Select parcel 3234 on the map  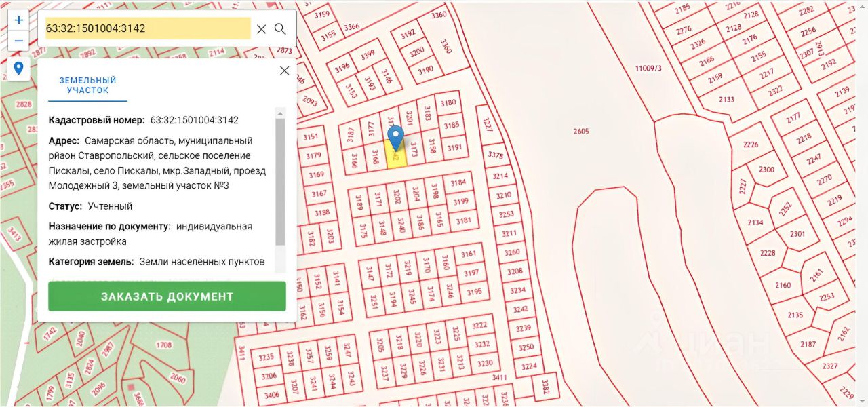tap(518, 290)
